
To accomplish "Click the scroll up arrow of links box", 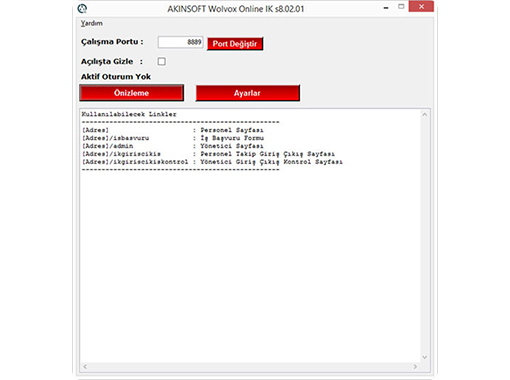I will coord(425,114).
